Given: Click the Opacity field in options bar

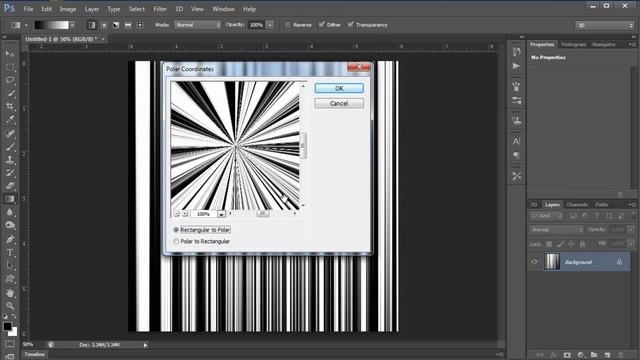Looking at the screenshot, I should coord(257,25).
